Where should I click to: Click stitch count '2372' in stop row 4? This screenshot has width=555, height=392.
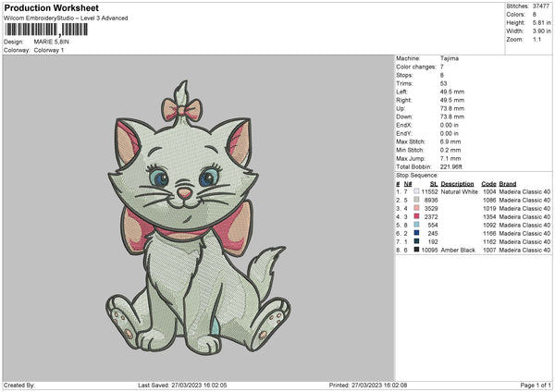pos(431,217)
